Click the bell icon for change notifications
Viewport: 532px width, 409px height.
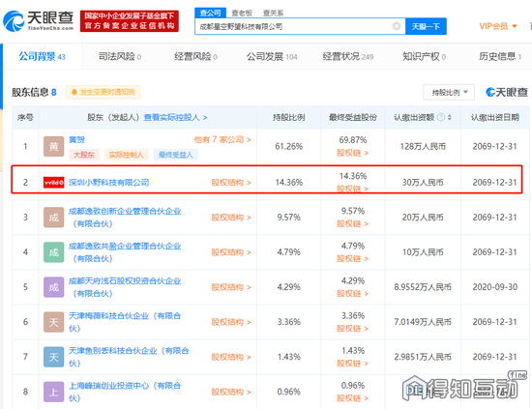(x=74, y=92)
